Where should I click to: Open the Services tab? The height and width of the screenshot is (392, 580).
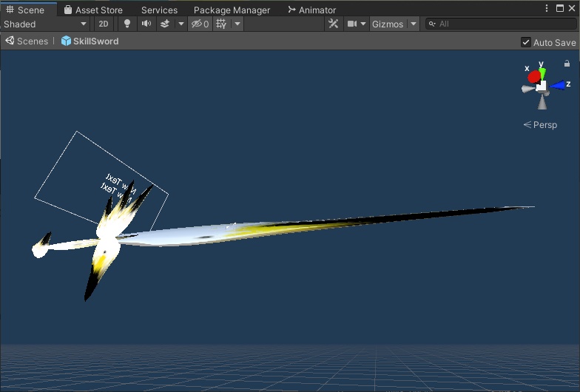[159, 10]
